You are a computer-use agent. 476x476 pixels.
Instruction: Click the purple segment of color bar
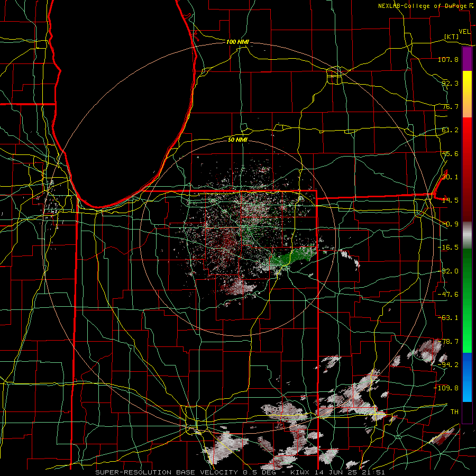(x=467, y=59)
